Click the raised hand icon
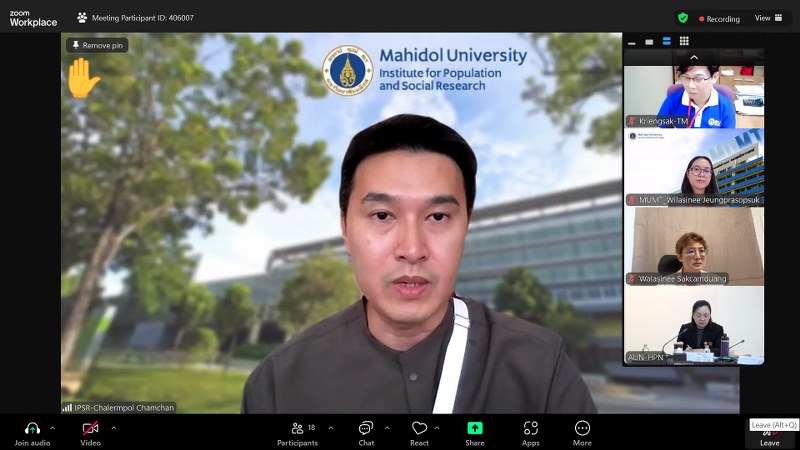This screenshot has height=450, width=800. pos(83,78)
